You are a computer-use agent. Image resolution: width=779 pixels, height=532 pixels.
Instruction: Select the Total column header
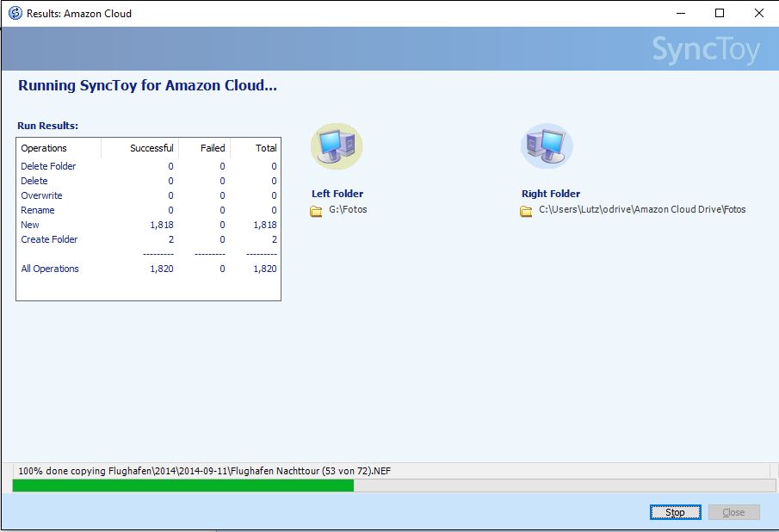pyautogui.click(x=256, y=148)
